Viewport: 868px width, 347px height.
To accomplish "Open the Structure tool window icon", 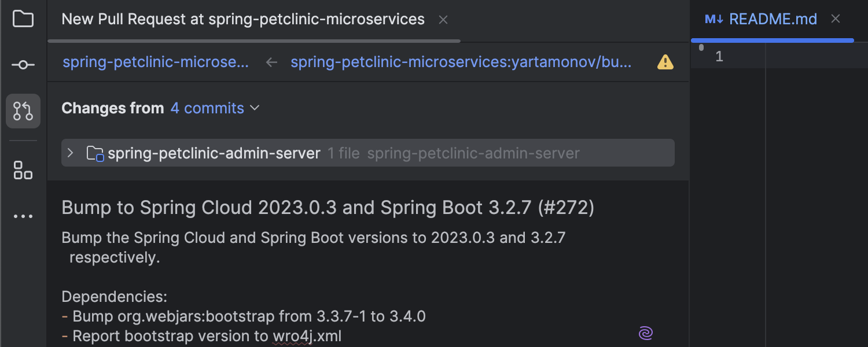I will [23, 170].
